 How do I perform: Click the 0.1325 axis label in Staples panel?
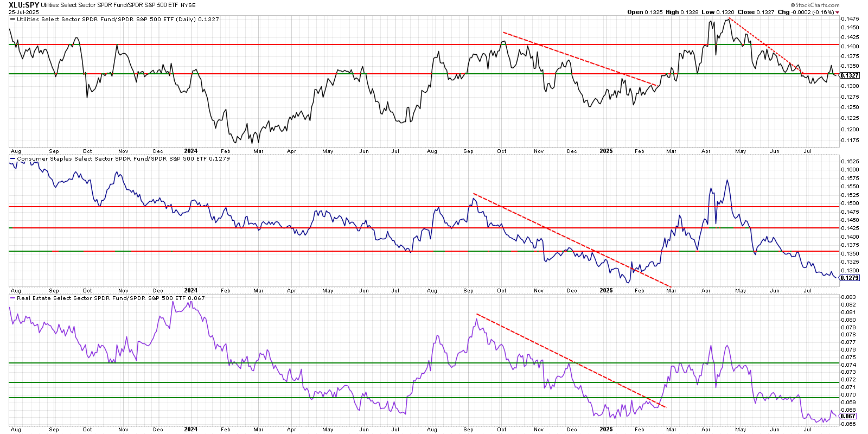click(850, 262)
